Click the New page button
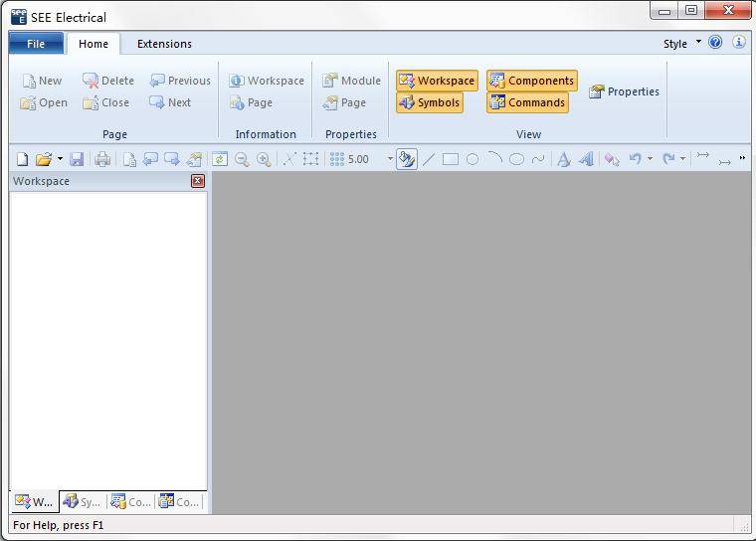Screen dimensions: 756x541 [42, 81]
